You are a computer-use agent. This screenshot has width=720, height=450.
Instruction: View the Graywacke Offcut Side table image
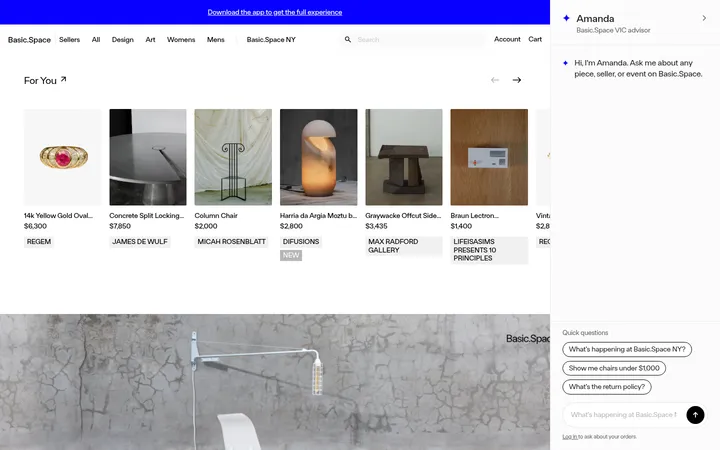pyautogui.click(x=404, y=157)
